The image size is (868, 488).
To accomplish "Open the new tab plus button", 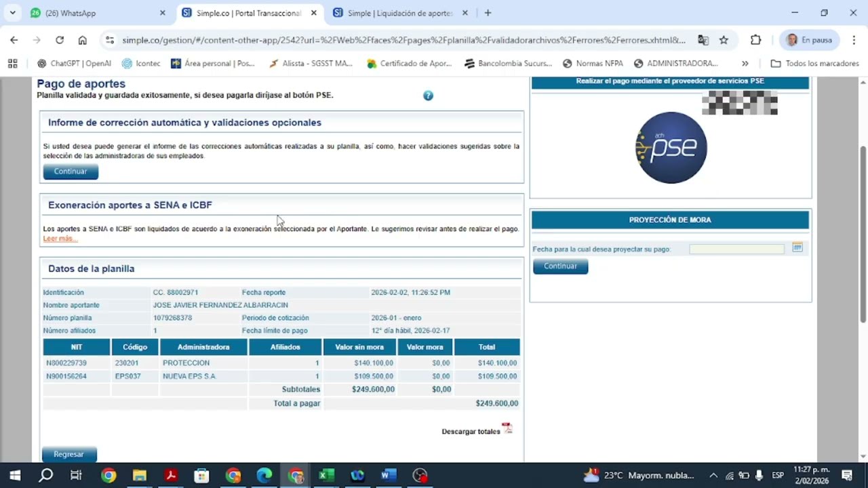I will coord(488,13).
